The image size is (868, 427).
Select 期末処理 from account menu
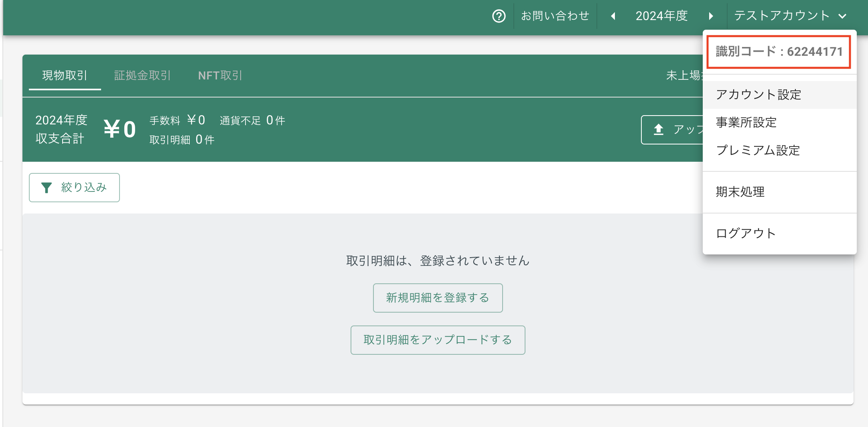tap(779, 192)
